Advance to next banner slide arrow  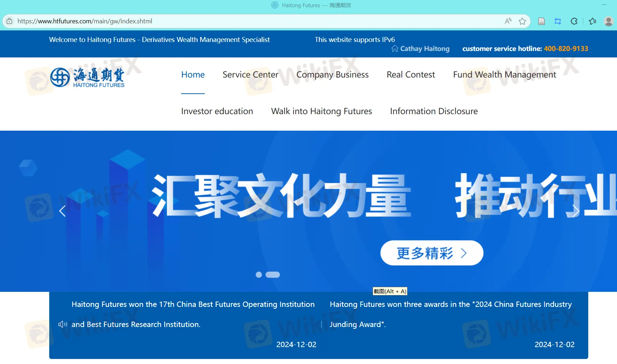click(576, 211)
